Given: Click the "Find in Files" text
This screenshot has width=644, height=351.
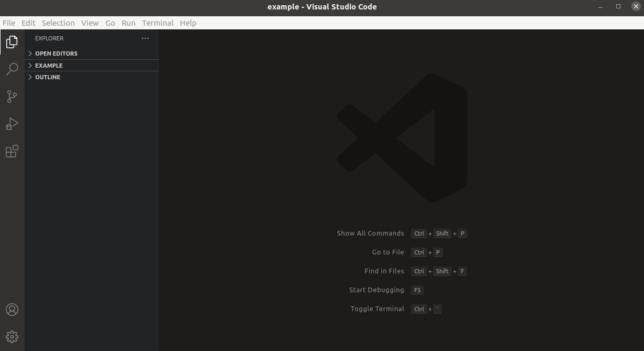Looking at the screenshot, I should (x=384, y=271).
